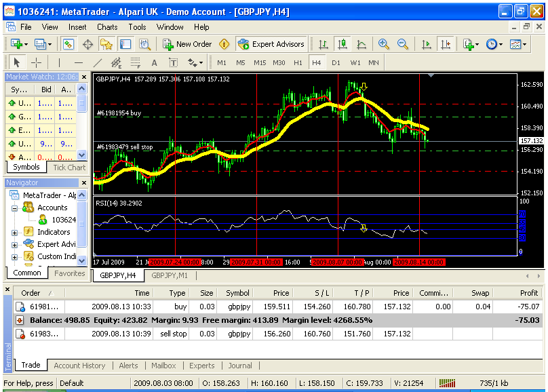The width and height of the screenshot is (548, 392).
Task: Toggle the candlestick chart display mode
Action: (x=342, y=44)
